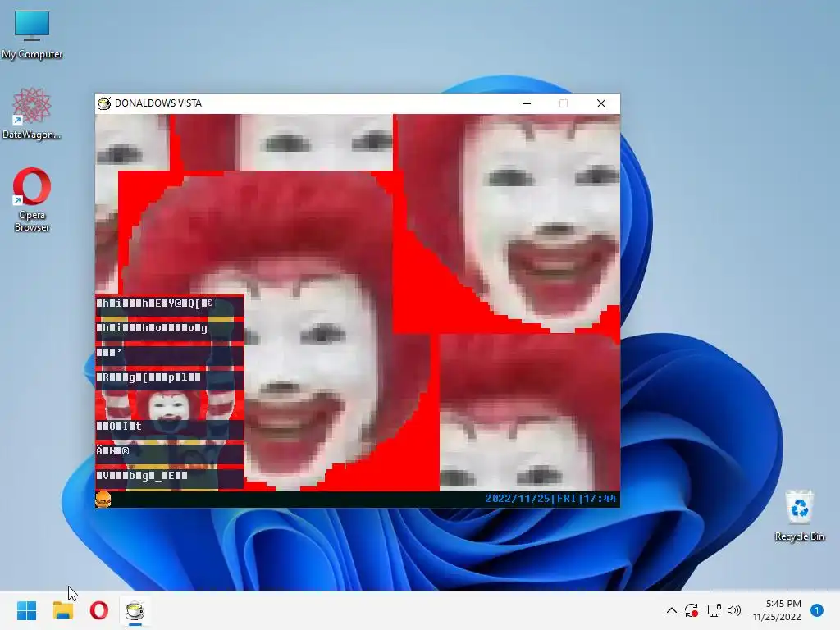Open the DataWagon desktop shortcut
Screen dimensions: 840x630
(x=32, y=113)
